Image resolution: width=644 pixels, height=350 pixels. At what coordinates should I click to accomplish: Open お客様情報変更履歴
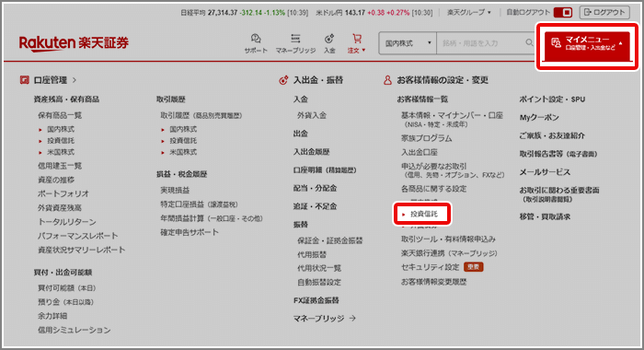(x=433, y=282)
